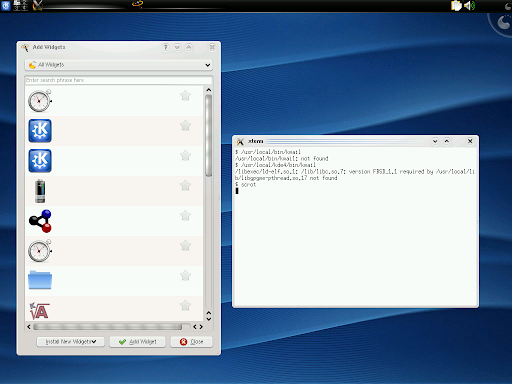Click the X icon in xterm title bar
Viewport: 512px width, 384px height.
click(240, 142)
